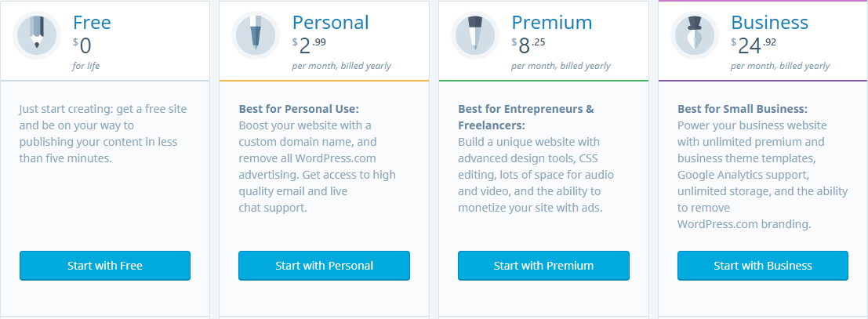Open the Free plan heading
Image resolution: width=868 pixels, height=319 pixels.
92,23
